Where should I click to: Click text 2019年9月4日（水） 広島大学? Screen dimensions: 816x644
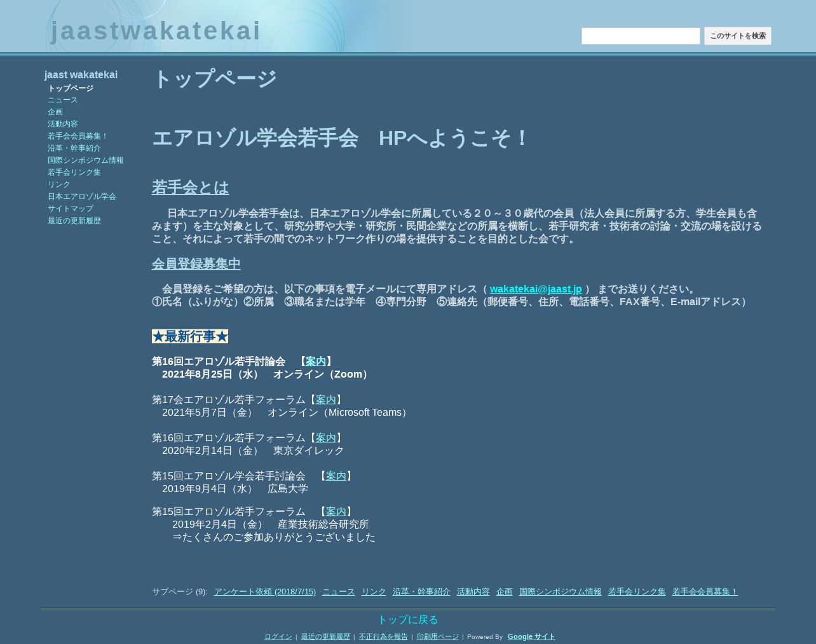[x=235, y=489]
